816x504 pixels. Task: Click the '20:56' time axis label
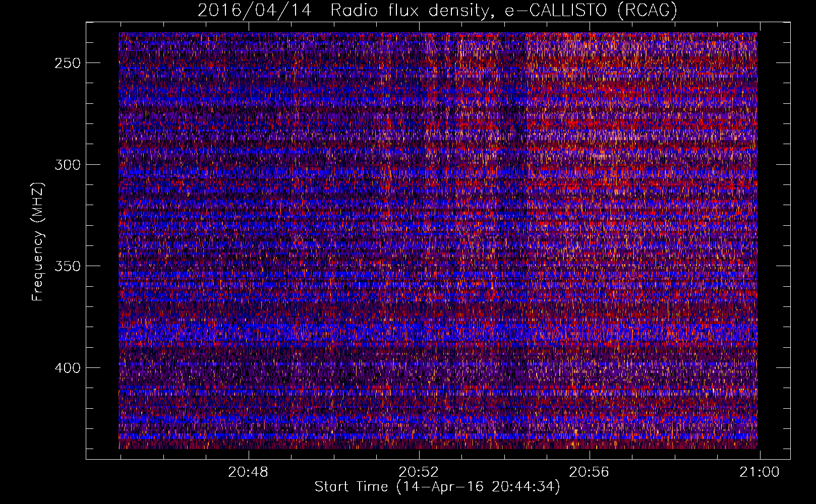(589, 472)
